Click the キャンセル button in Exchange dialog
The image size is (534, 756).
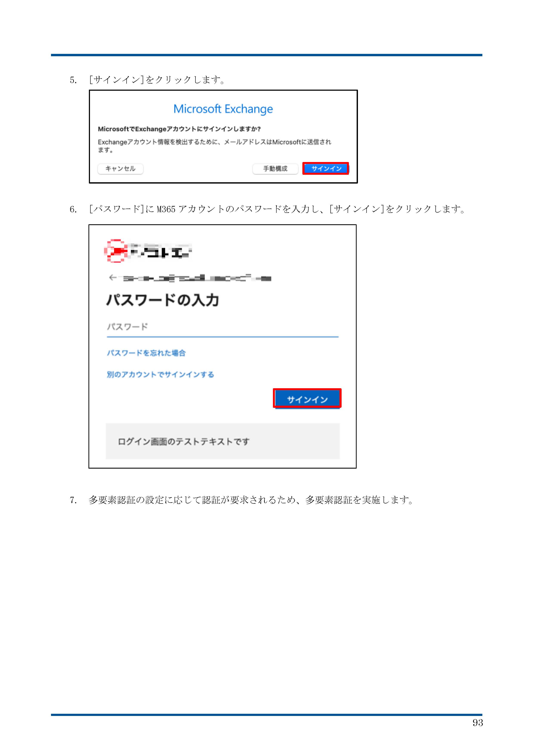click(x=120, y=168)
